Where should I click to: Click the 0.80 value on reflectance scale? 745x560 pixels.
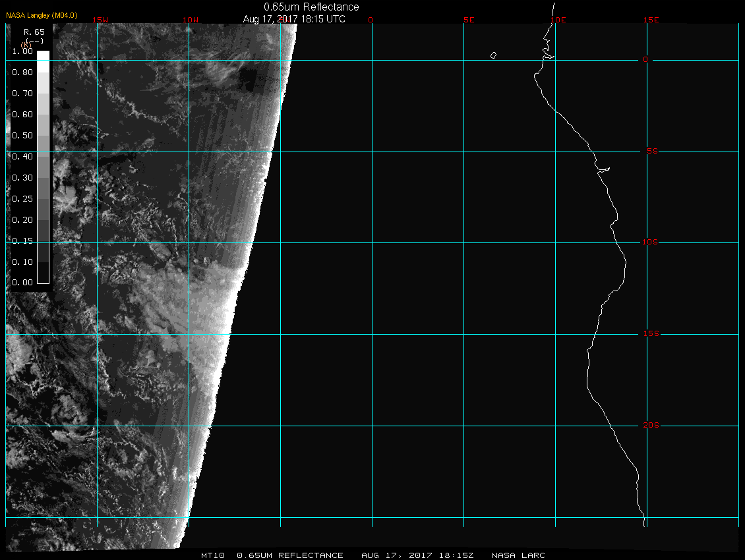22,72
